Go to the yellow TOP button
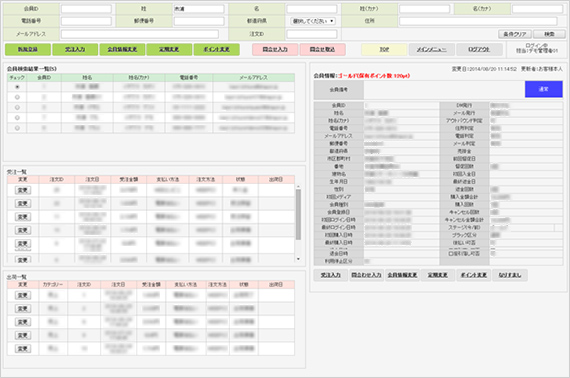570x378 pixels. (x=384, y=49)
